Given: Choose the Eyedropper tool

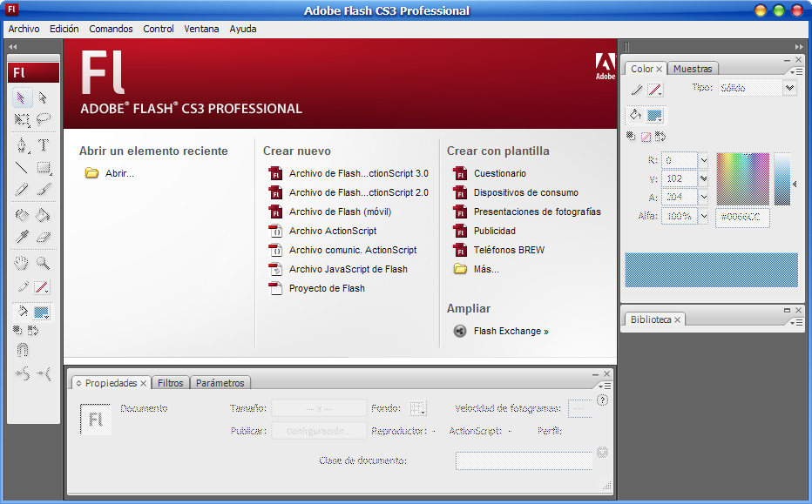Looking at the screenshot, I should click(22, 236).
